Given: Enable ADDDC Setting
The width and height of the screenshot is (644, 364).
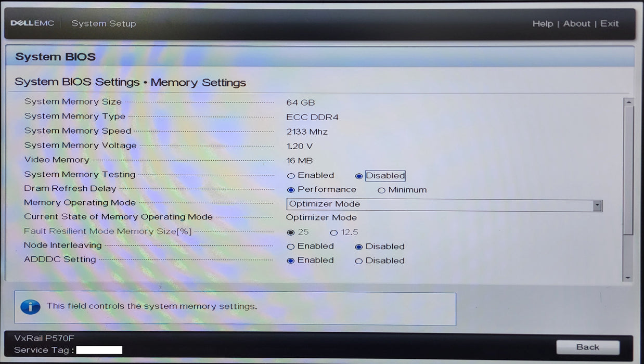Looking at the screenshot, I should pyautogui.click(x=290, y=261).
